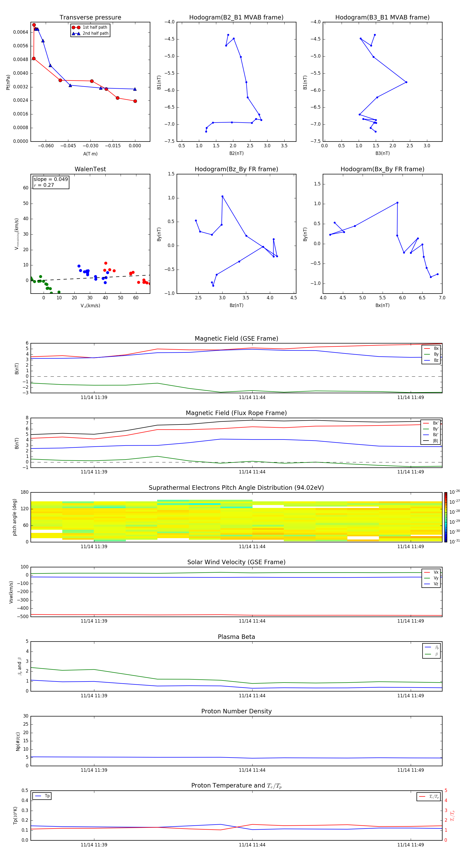The height and width of the screenshot is (868, 473).
Task: Click the Bx' legend entry
Action: click(431, 423)
